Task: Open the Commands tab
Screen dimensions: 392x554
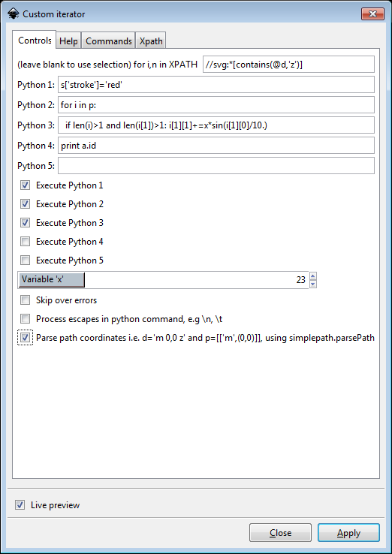Action: coord(109,41)
